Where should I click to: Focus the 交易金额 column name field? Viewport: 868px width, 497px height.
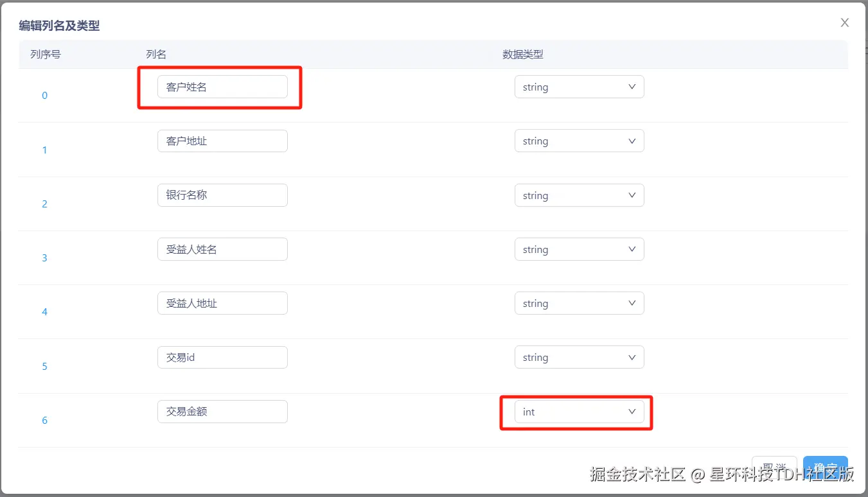click(x=222, y=412)
